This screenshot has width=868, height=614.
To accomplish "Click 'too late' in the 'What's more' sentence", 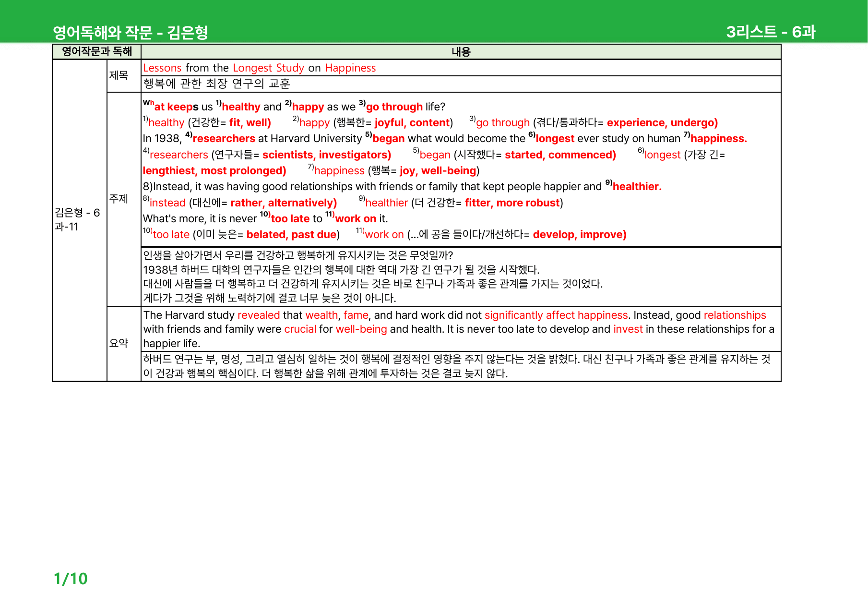I will pos(290,219).
